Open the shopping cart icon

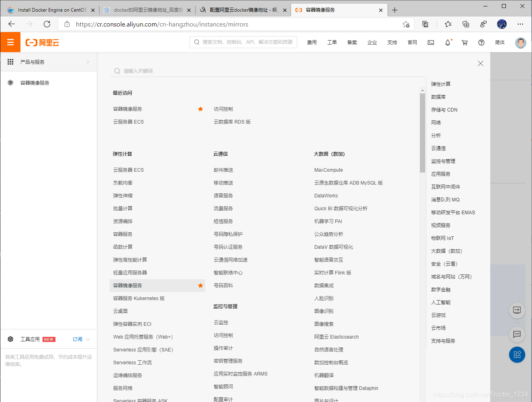(x=465, y=43)
